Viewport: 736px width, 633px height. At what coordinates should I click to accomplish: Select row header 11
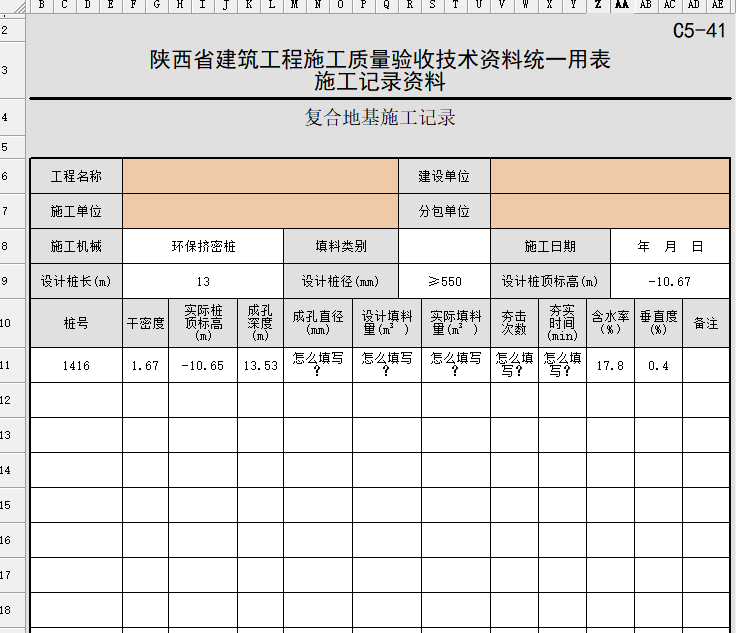tap(7, 366)
